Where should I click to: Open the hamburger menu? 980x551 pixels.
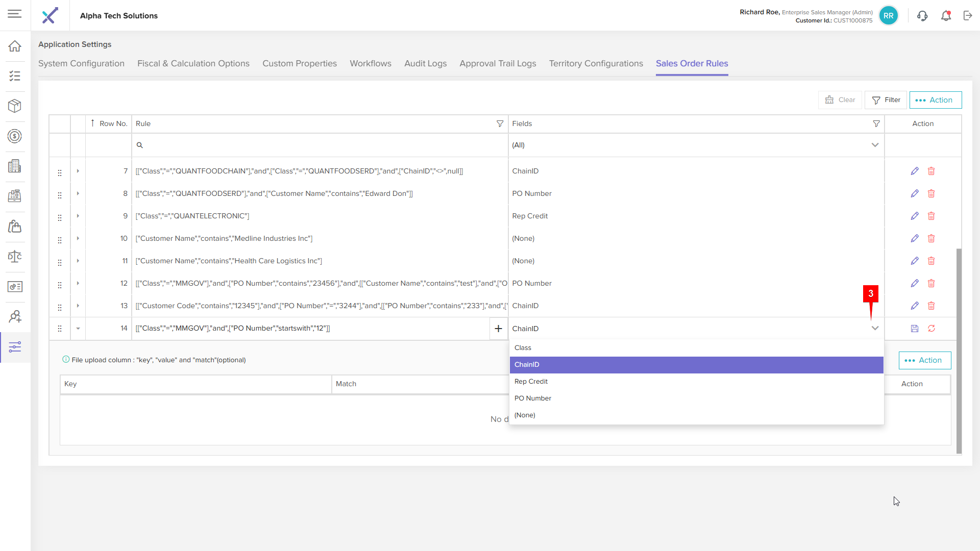[x=15, y=14]
